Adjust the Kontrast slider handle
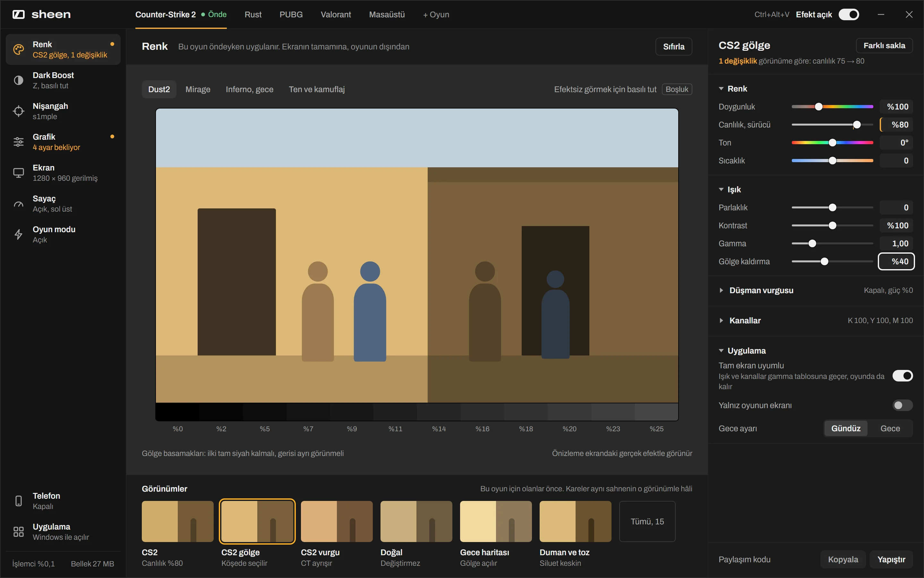The image size is (924, 578). (x=833, y=225)
